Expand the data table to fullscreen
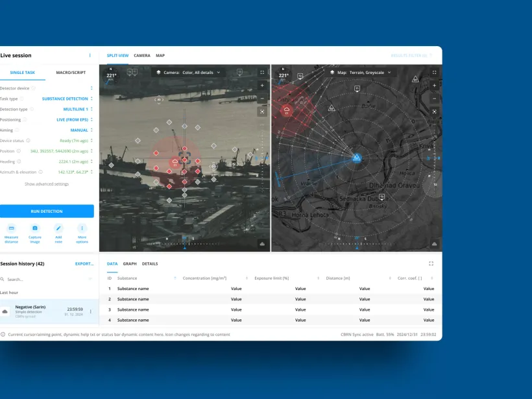Screen dimensions: 532x399 pyautogui.click(x=431, y=263)
